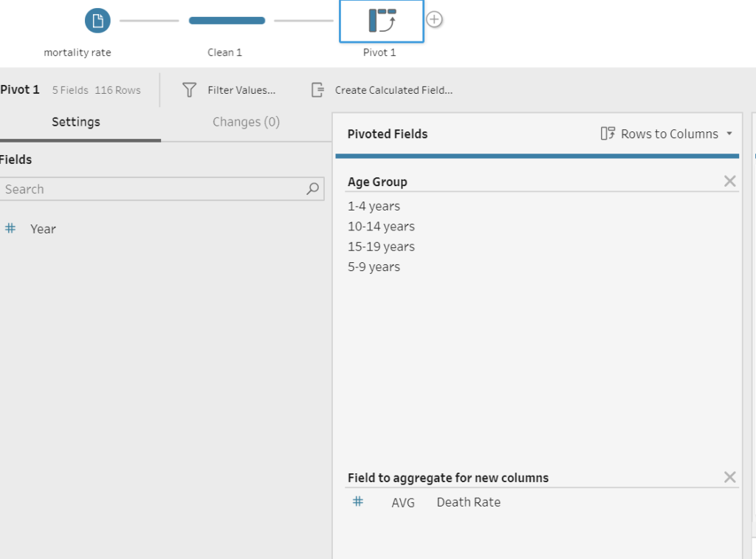756x559 pixels.
Task: Remove the Age Group pivoted field
Action: (729, 182)
